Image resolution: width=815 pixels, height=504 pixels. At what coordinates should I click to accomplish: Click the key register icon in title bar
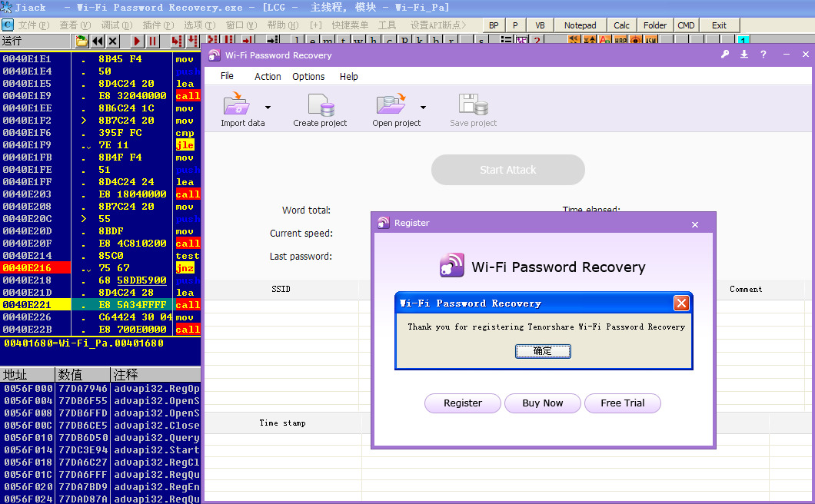pos(724,54)
